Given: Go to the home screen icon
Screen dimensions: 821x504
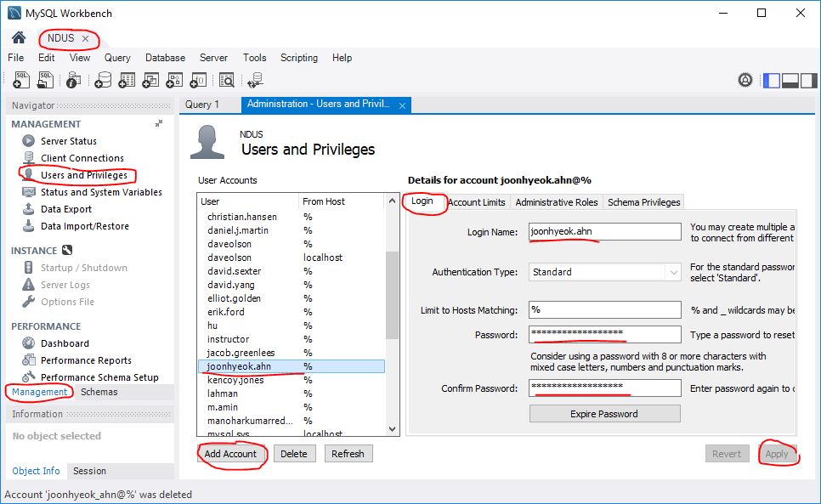Looking at the screenshot, I should [x=18, y=38].
